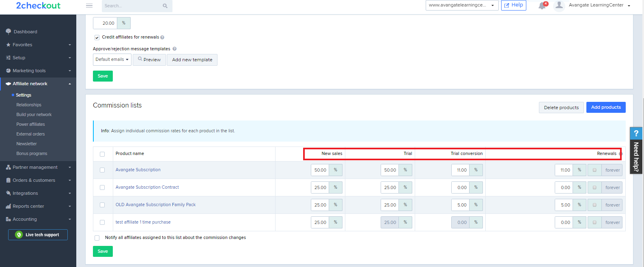The height and width of the screenshot is (267, 644).
Task: Click the search magnifier icon
Action: click(x=165, y=6)
